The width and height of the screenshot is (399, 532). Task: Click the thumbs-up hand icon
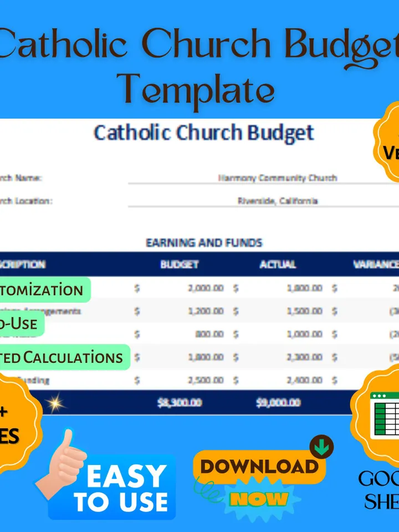point(60,463)
